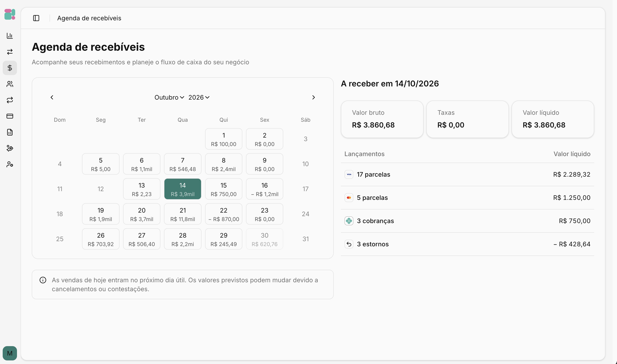Viewport: 617px width, 364px height.
Task: Click the undo icon beside 3 estornos
Action: point(349,244)
